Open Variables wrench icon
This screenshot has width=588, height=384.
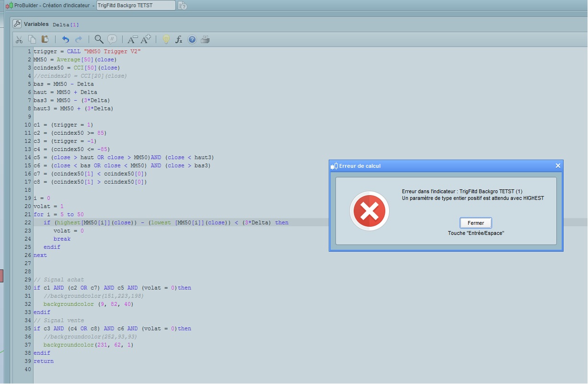coord(16,23)
